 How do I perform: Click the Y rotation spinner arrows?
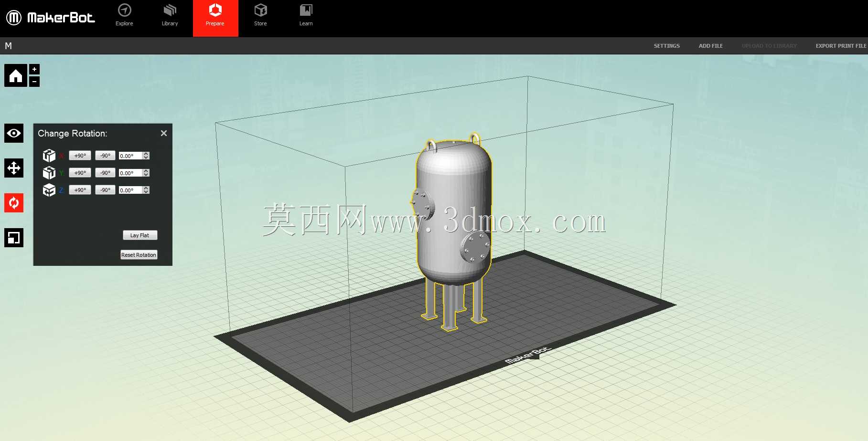coord(146,173)
